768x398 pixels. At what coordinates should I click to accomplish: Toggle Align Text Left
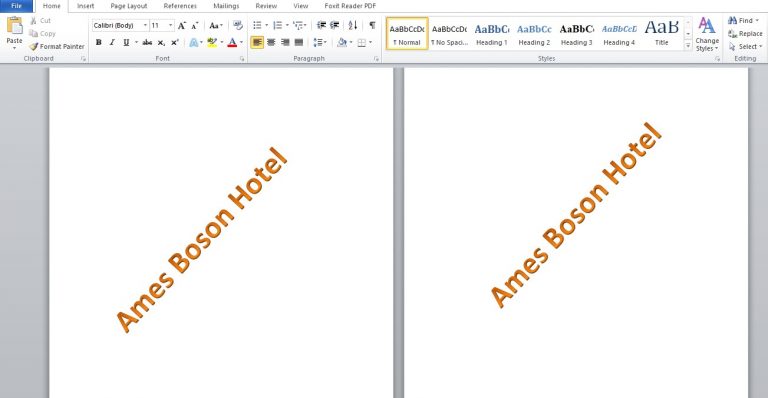pyautogui.click(x=257, y=43)
